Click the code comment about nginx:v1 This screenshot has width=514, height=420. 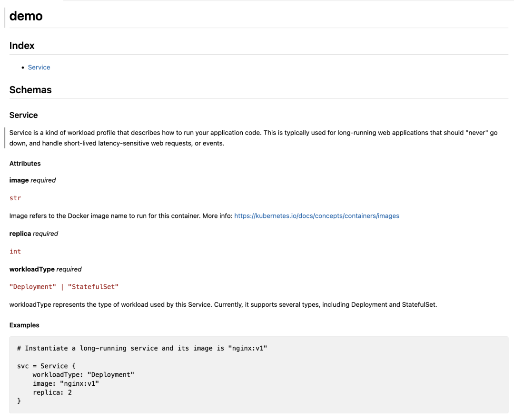[x=142, y=348]
